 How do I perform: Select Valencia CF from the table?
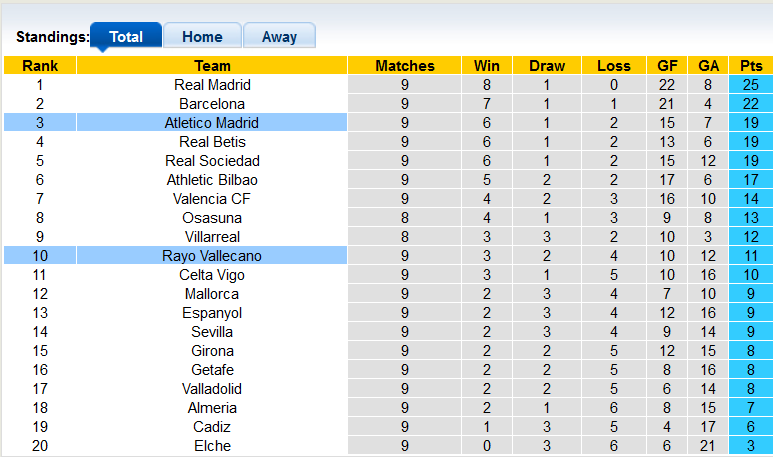click(212, 199)
